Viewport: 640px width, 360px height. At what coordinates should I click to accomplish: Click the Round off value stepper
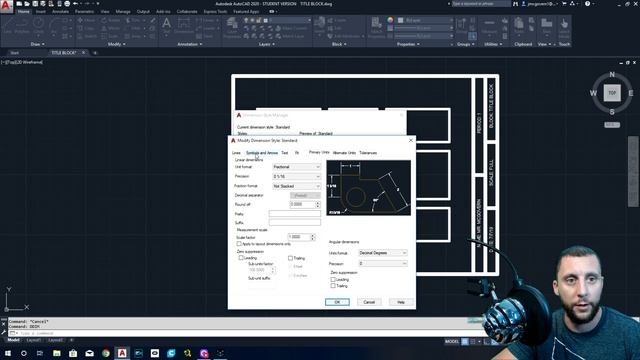(x=318, y=204)
